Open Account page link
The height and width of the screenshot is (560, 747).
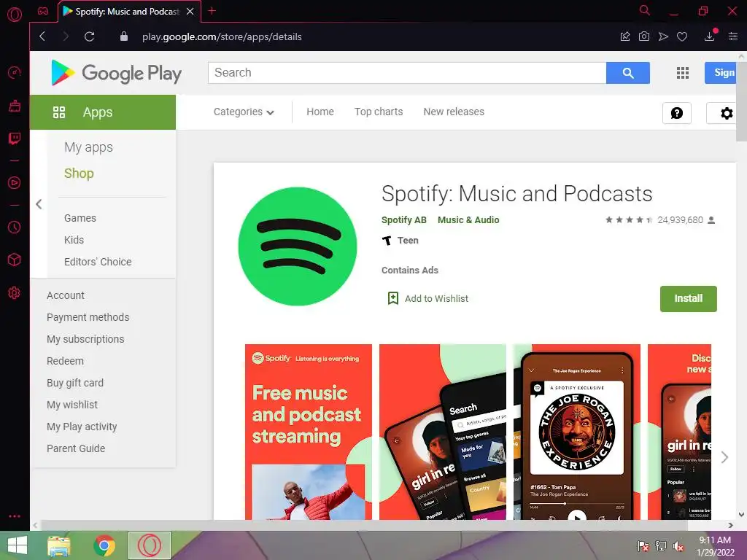[x=65, y=295]
